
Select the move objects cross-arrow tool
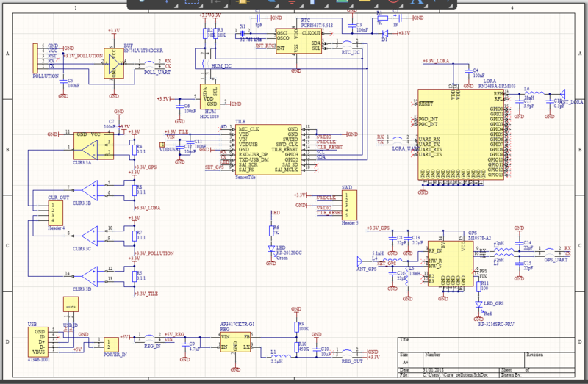pos(168,2)
